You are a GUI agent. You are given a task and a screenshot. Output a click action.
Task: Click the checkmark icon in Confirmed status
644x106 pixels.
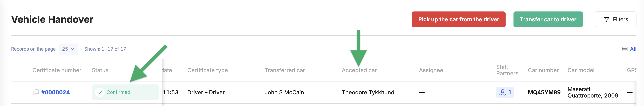click(100, 92)
